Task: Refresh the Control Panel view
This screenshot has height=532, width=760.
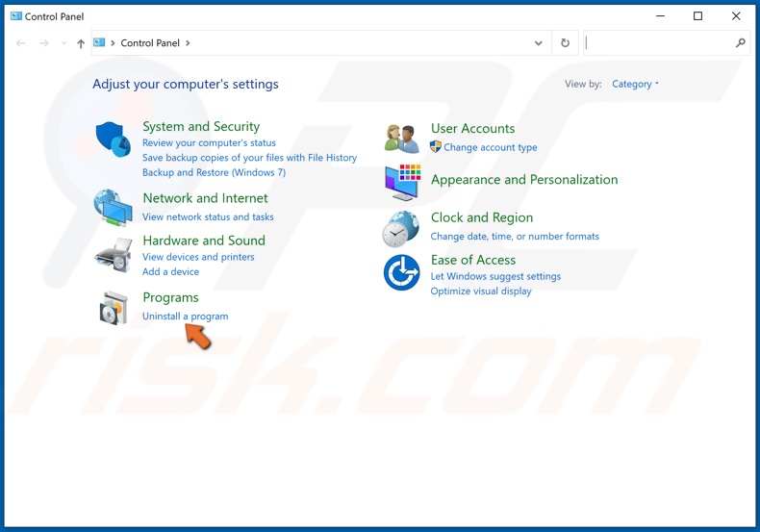Action: [565, 43]
